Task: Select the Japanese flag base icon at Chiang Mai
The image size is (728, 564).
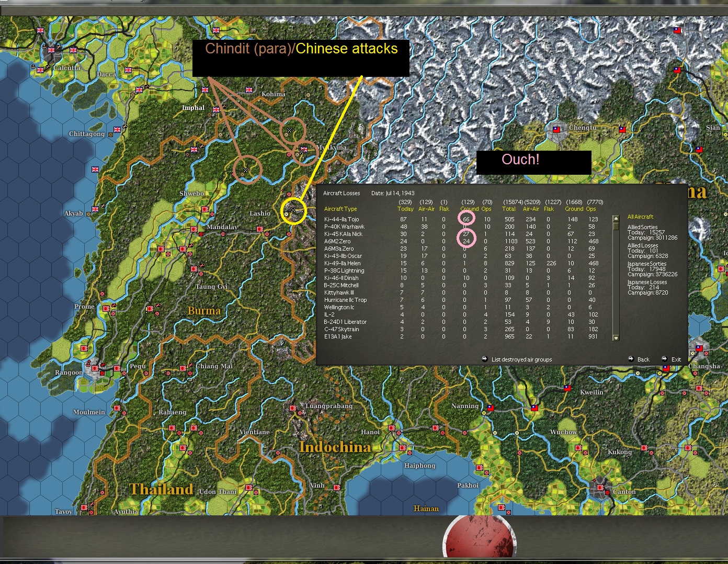Action: pyautogui.click(x=183, y=368)
